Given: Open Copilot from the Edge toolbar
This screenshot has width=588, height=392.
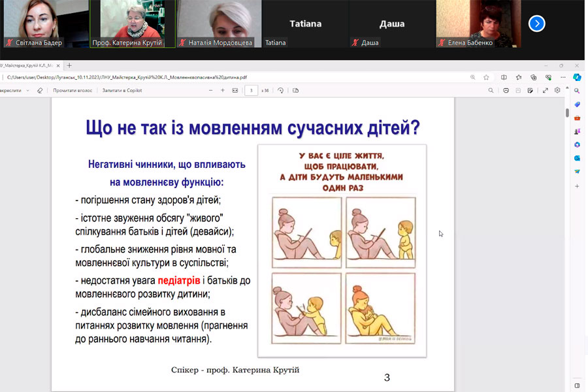Looking at the screenshot, I should (x=577, y=77).
